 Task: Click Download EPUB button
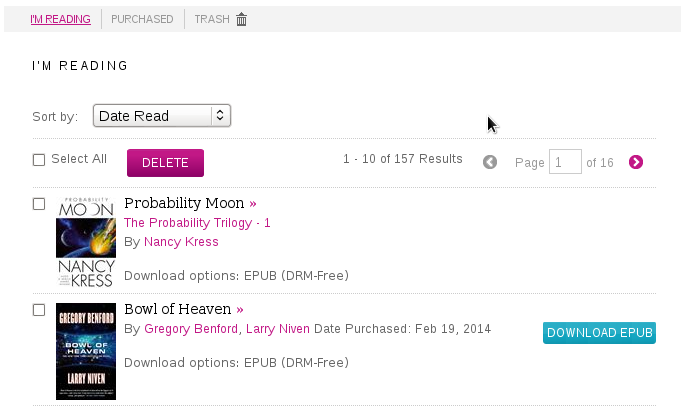point(599,333)
